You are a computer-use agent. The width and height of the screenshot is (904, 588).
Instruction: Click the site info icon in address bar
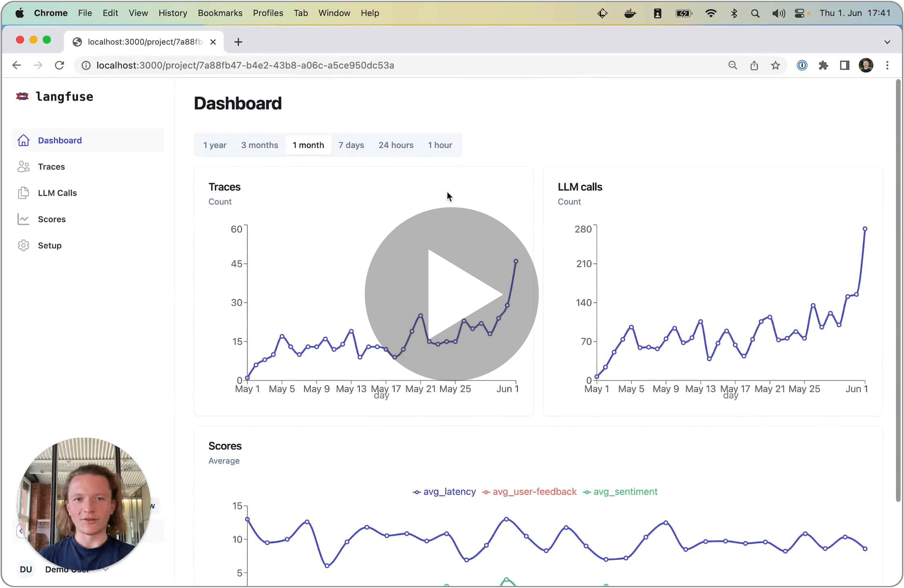pyautogui.click(x=86, y=65)
